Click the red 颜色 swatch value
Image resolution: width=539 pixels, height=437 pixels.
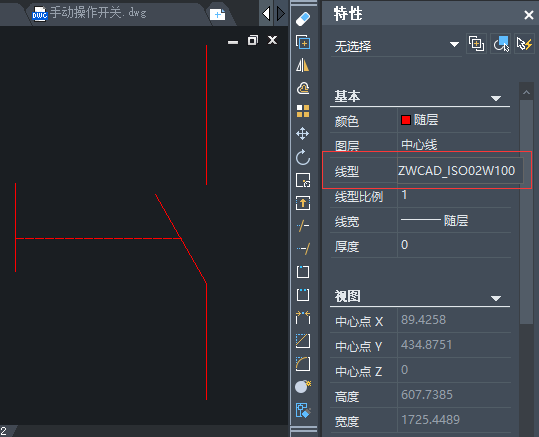click(406, 120)
